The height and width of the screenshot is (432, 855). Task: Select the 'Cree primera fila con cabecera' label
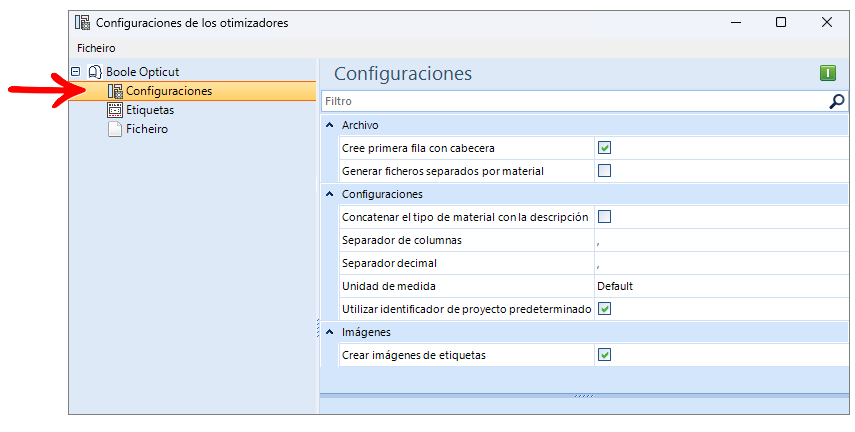point(418,148)
